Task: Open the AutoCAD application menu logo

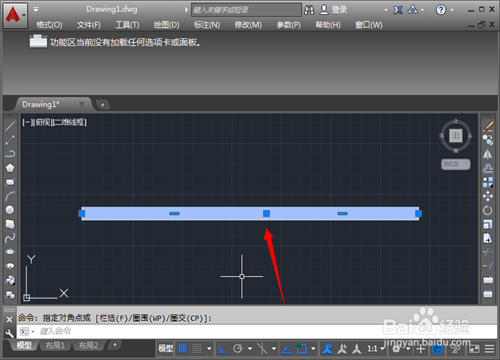Action: (x=15, y=15)
